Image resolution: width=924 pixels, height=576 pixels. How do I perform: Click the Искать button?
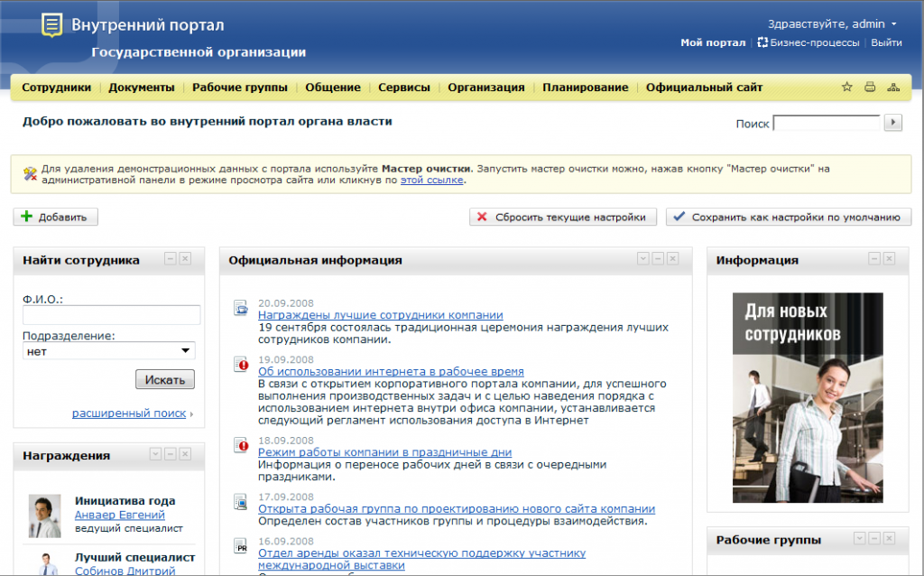[165, 380]
